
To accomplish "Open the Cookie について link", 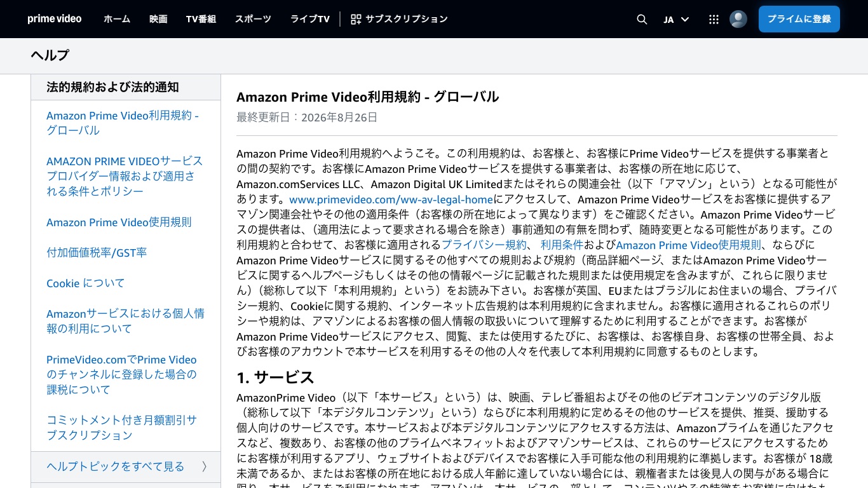I will coord(86,283).
